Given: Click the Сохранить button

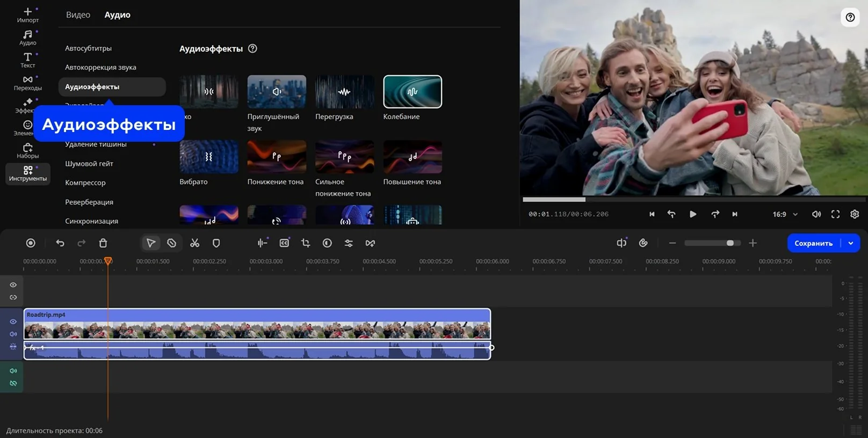Looking at the screenshot, I should 813,243.
